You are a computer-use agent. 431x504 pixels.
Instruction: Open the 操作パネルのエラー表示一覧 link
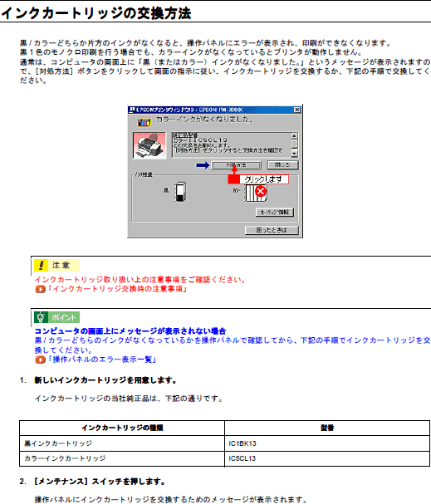(102, 360)
